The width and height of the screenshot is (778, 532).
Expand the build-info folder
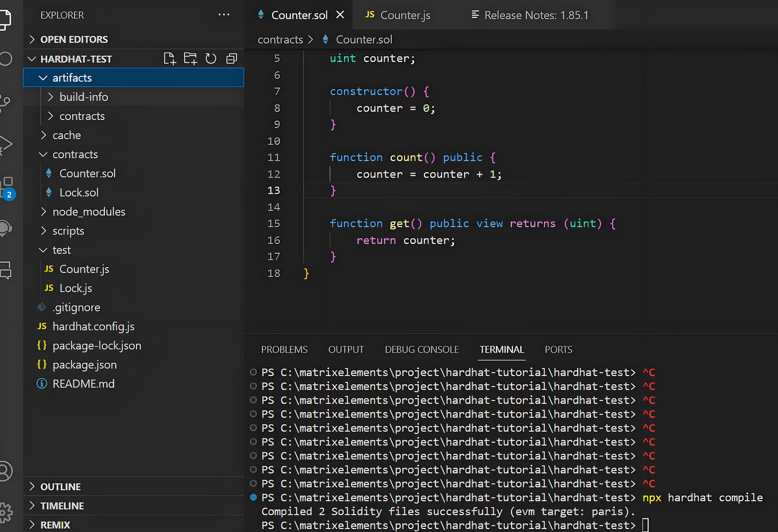pyautogui.click(x=134, y=97)
